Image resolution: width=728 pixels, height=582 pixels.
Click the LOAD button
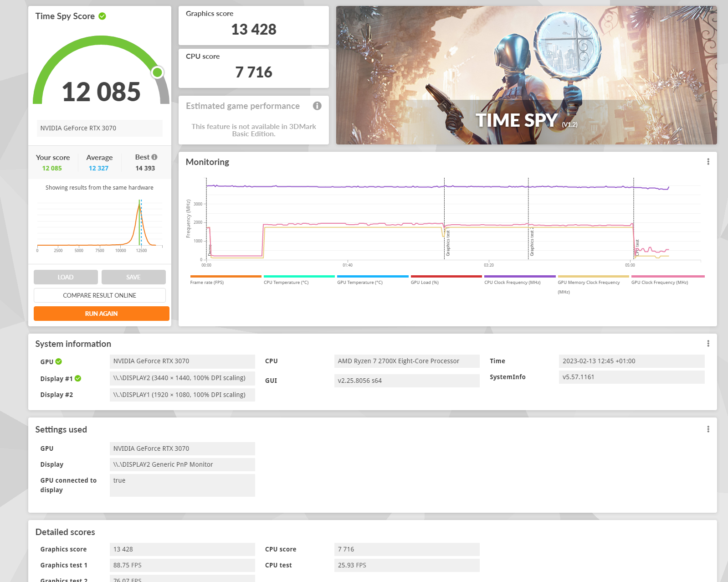coord(66,277)
